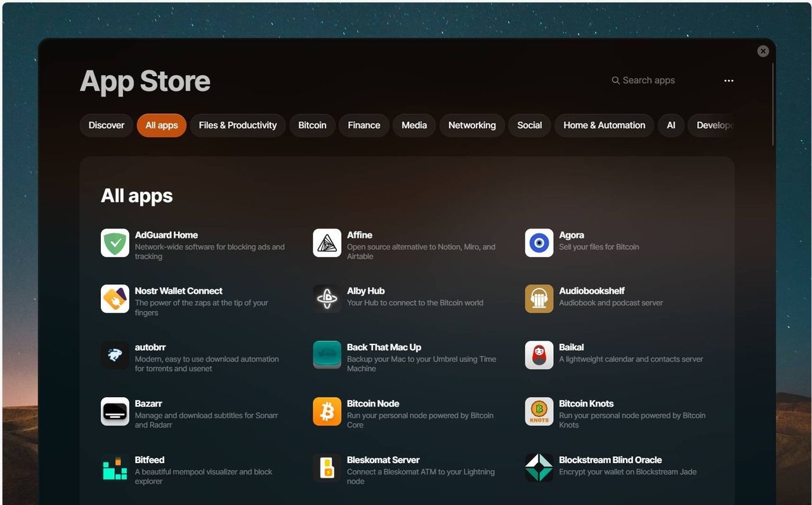The height and width of the screenshot is (505, 812).
Task: Switch to the Discover tab
Action: 107,125
